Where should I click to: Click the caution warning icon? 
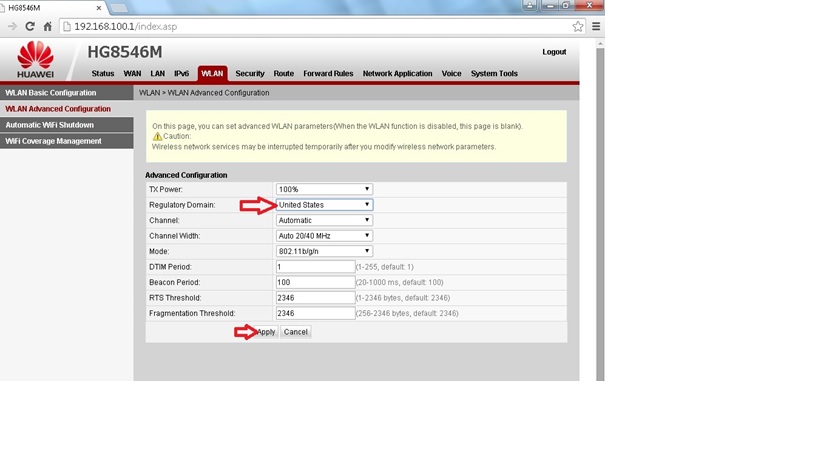pyautogui.click(x=157, y=136)
